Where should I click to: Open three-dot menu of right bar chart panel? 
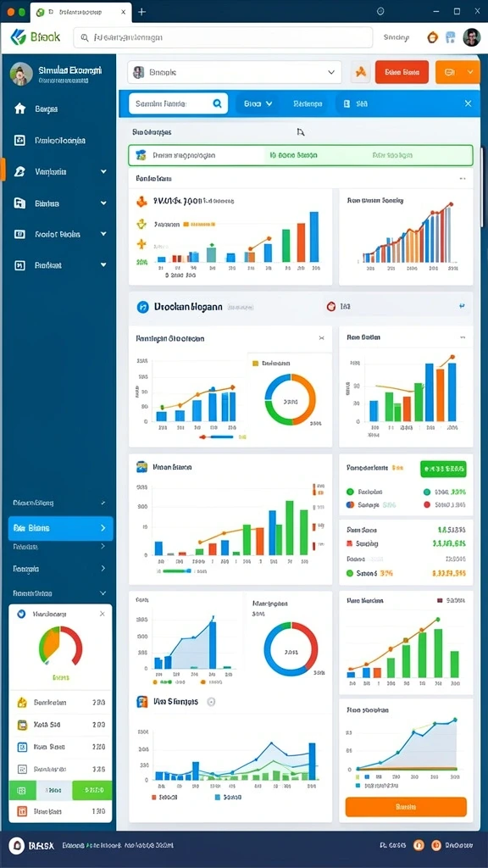click(x=463, y=337)
